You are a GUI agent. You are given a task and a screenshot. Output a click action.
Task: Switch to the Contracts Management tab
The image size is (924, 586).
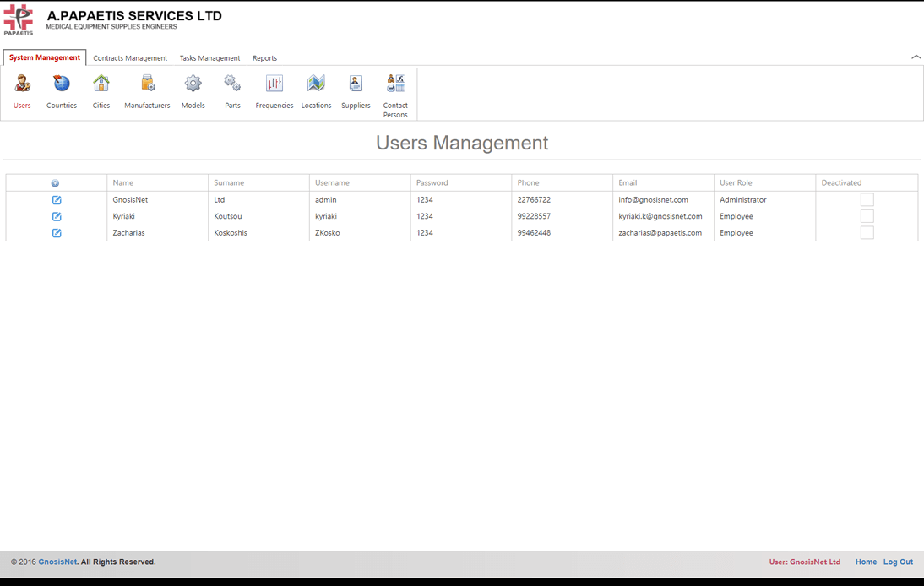pos(130,58)
